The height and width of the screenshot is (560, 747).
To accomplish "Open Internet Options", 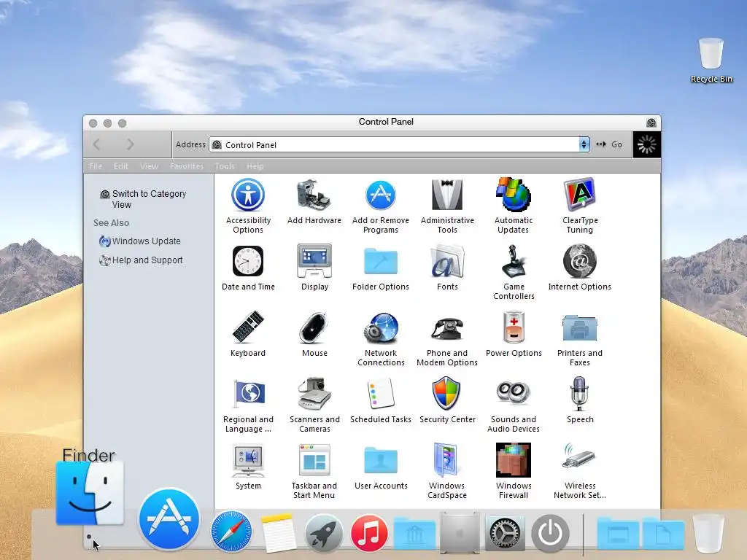I will pyautogui.click(x=580, y=267).
